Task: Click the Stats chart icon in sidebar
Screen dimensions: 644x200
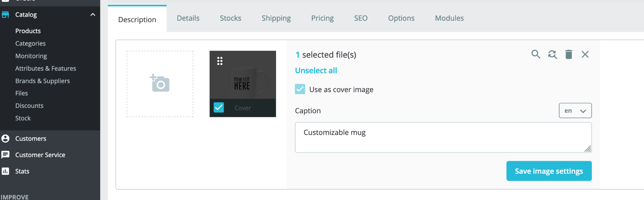Action: [x=5, y=171]
